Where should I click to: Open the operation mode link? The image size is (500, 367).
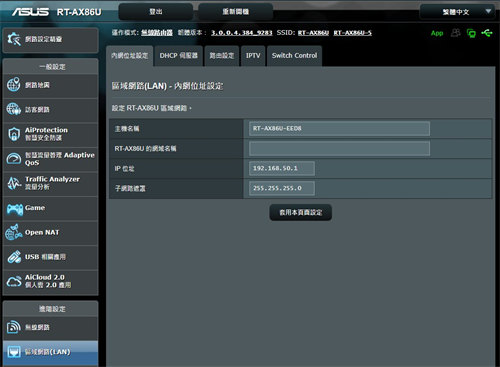click(157, 33)
